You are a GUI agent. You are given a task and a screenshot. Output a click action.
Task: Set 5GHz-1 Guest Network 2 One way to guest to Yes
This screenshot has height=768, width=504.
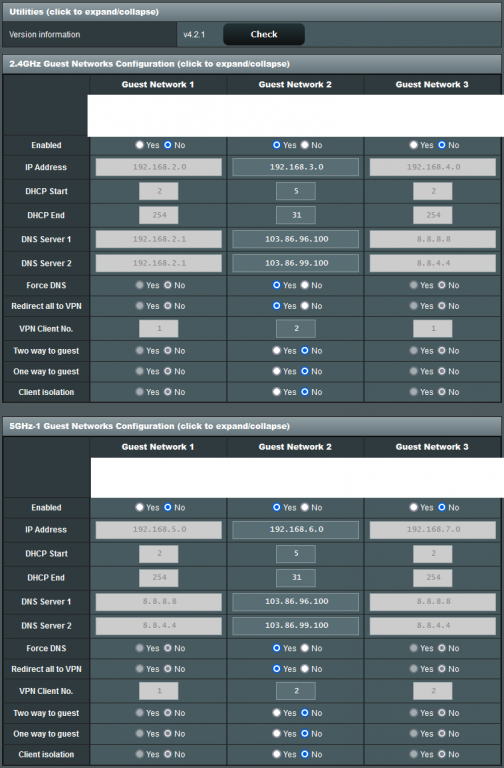click(x=277, y=734)
